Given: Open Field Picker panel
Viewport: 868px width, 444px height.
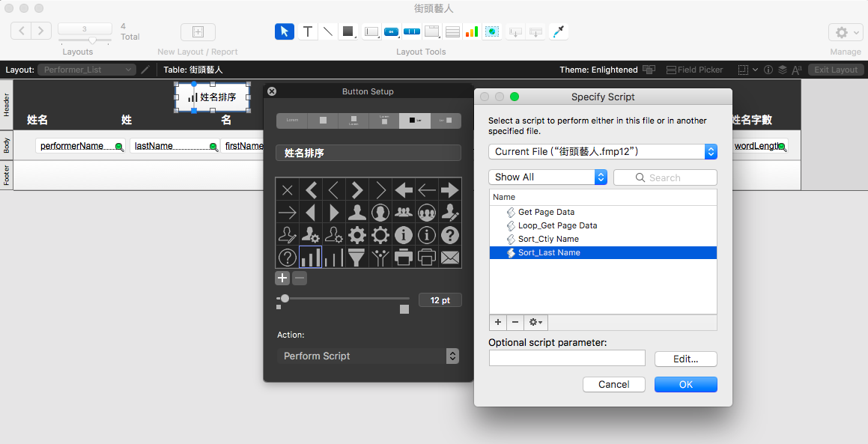Looking at the screenshot, I should click(695, 70).
